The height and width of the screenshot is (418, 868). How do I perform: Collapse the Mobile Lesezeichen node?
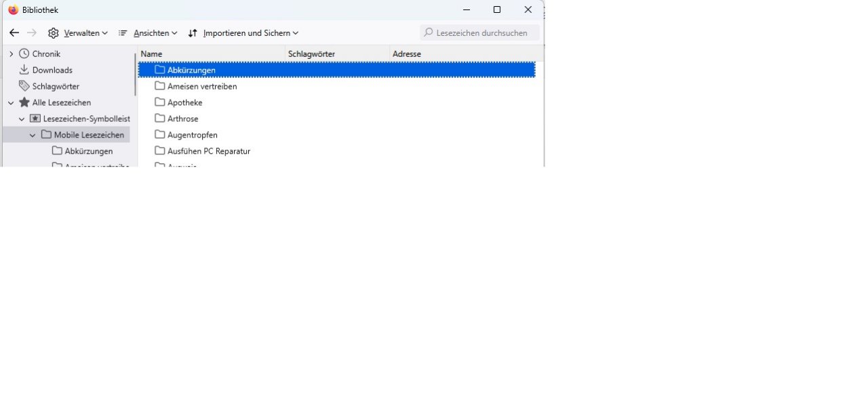[x=33, y=135]
